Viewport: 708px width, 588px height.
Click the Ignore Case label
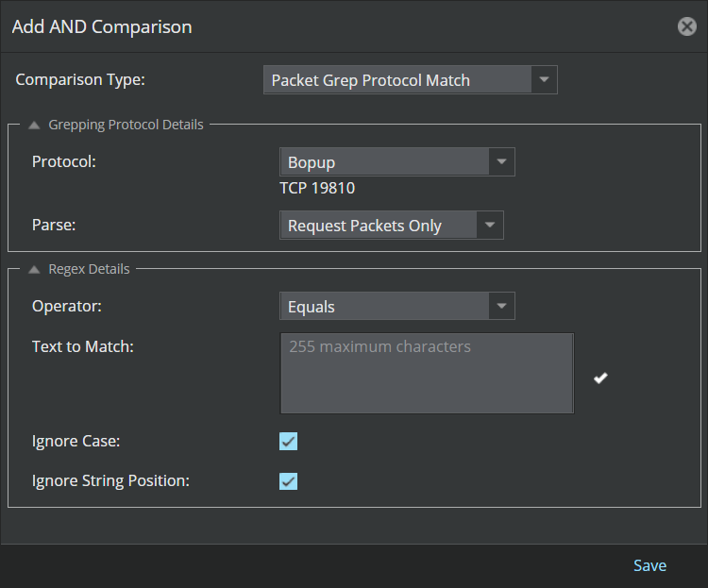[76, 441]
